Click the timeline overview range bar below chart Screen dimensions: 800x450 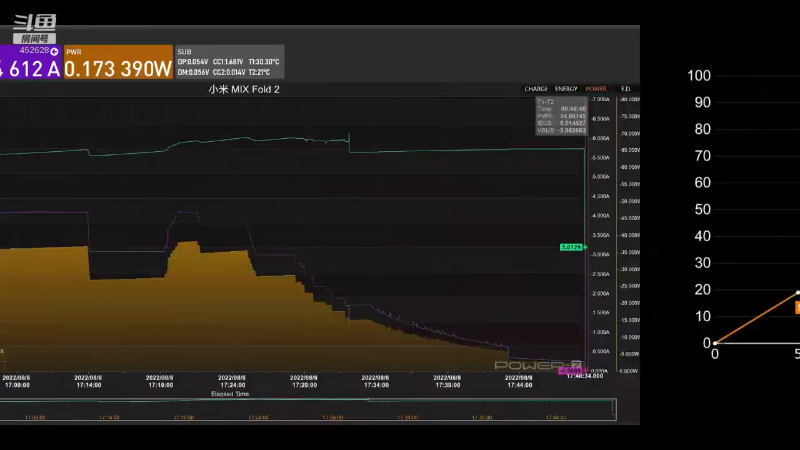coord(308,410)
